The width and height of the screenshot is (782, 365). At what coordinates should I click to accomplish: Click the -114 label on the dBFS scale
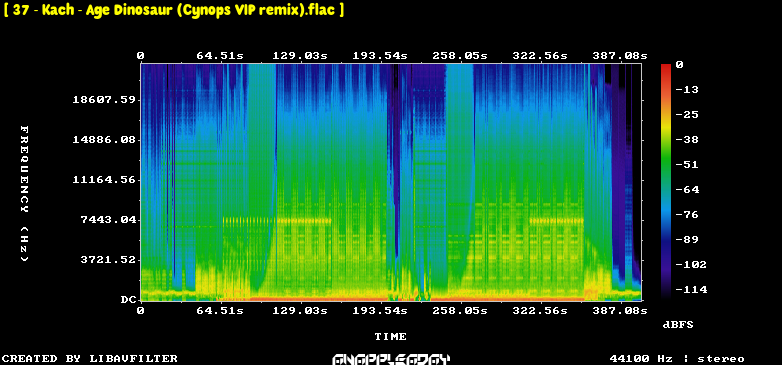pos(691,289)
